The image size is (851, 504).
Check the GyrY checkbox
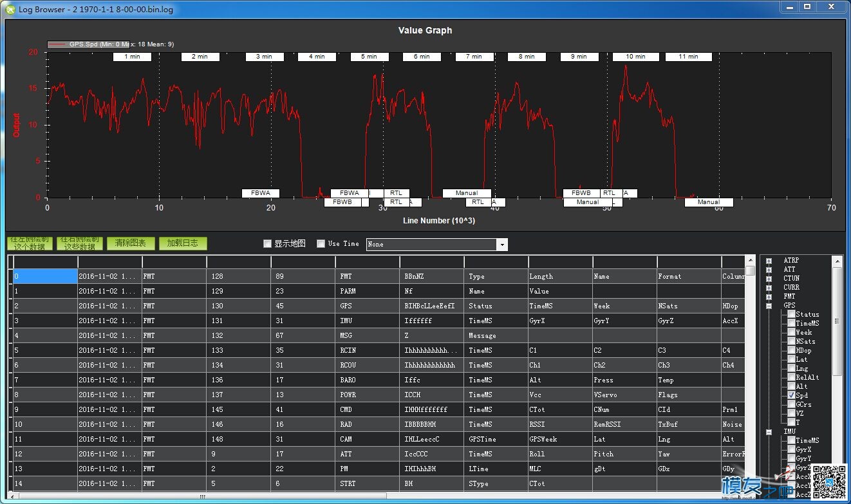[x=791, y=458]
